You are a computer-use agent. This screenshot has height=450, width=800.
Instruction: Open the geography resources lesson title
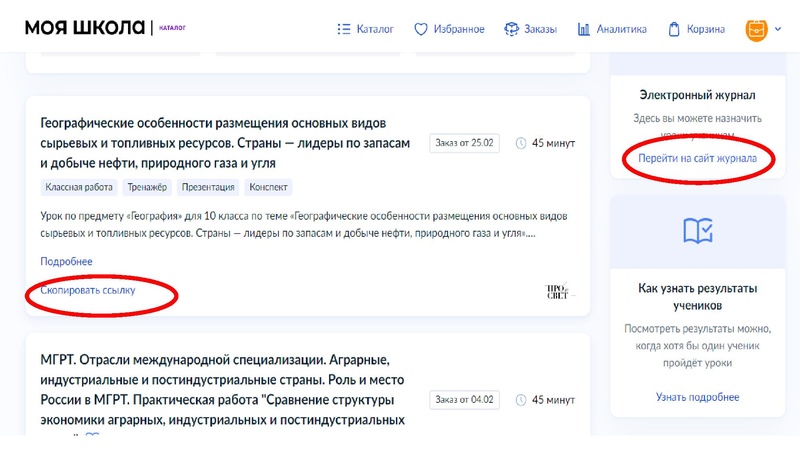[x=225, y=143]
